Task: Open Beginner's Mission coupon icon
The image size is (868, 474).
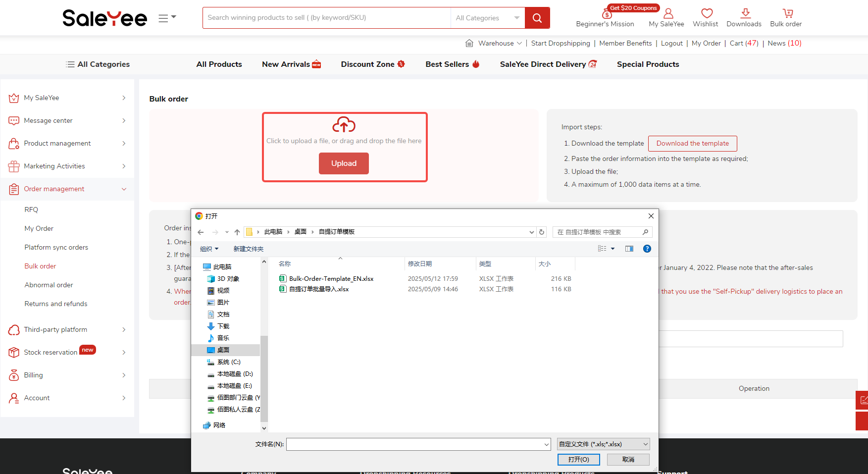Action: tap(607, 13)
